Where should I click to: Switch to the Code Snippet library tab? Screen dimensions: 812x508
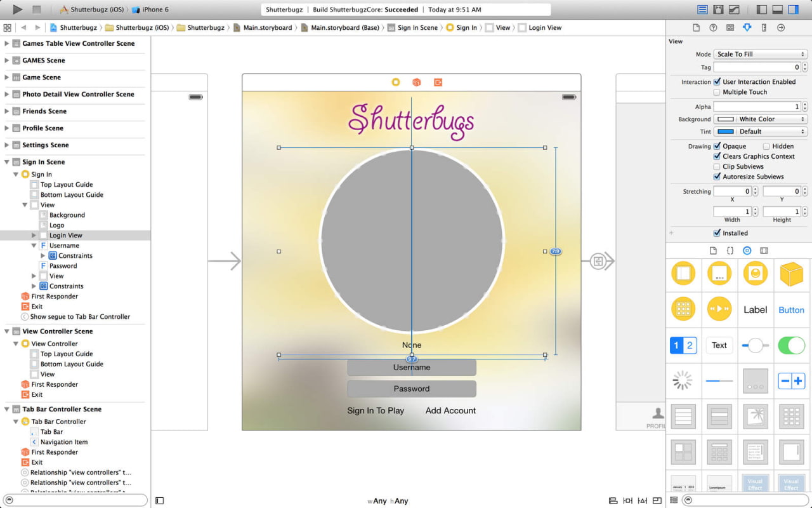(730, 251)
